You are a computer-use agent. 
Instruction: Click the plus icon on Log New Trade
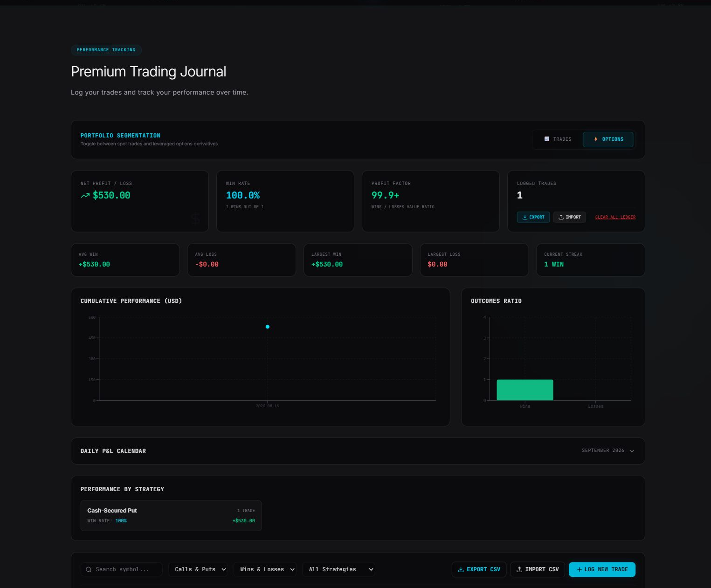pos(580,569)
